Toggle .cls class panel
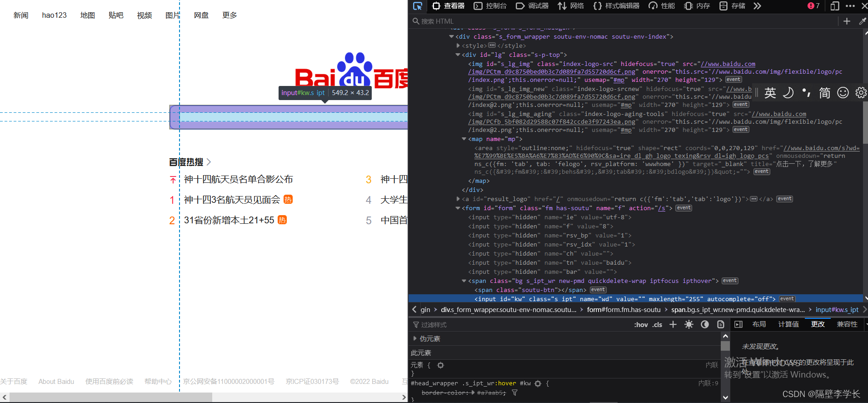Screen dimensions: 868x403 click(657, 324)
